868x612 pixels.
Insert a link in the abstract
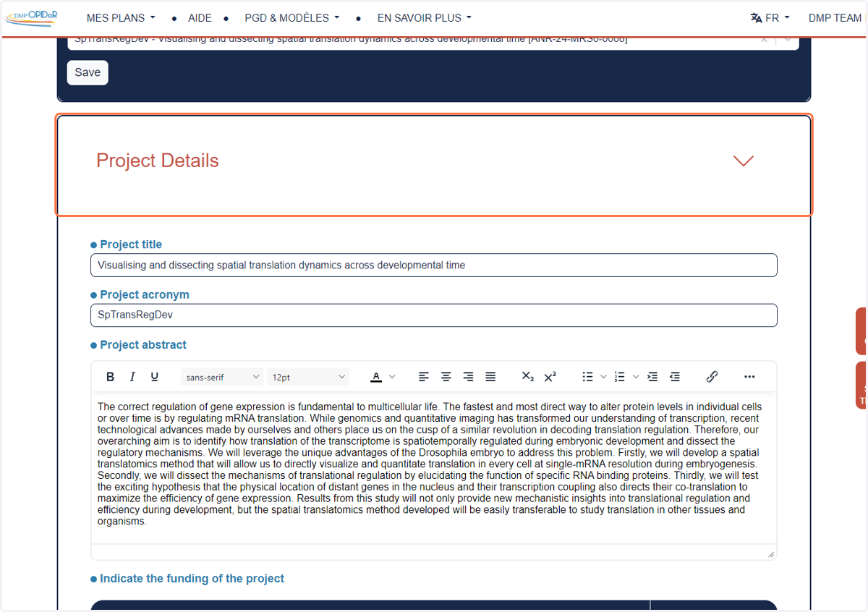[712, 377]
